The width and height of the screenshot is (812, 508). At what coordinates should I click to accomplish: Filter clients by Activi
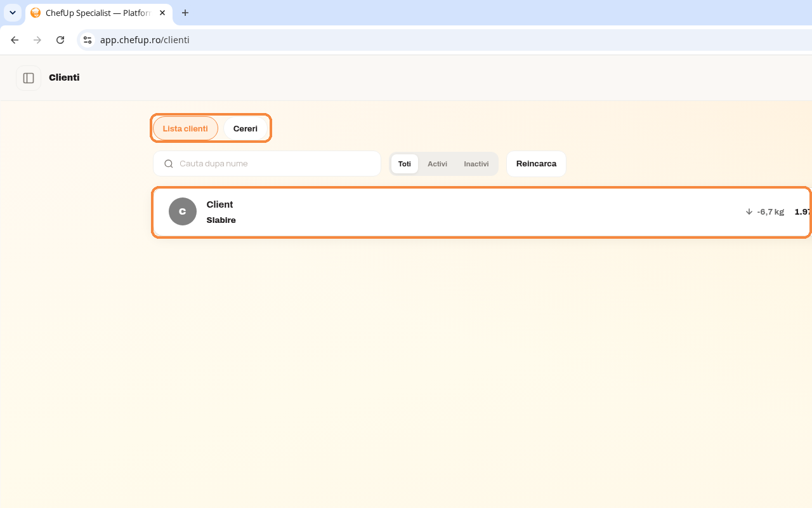click(x=437, y=164)
